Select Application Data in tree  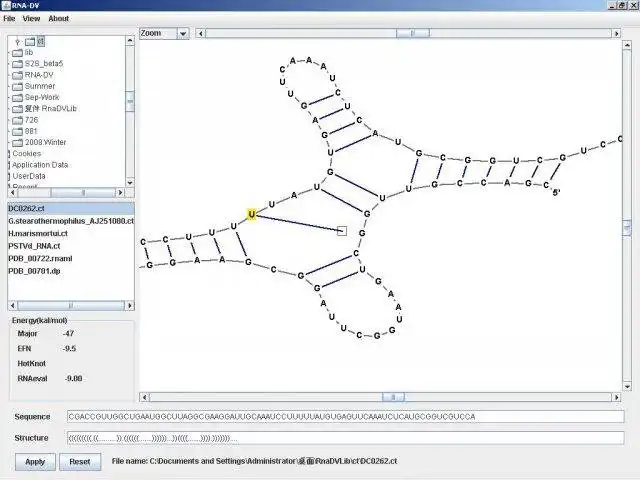(x=40, y=165)
